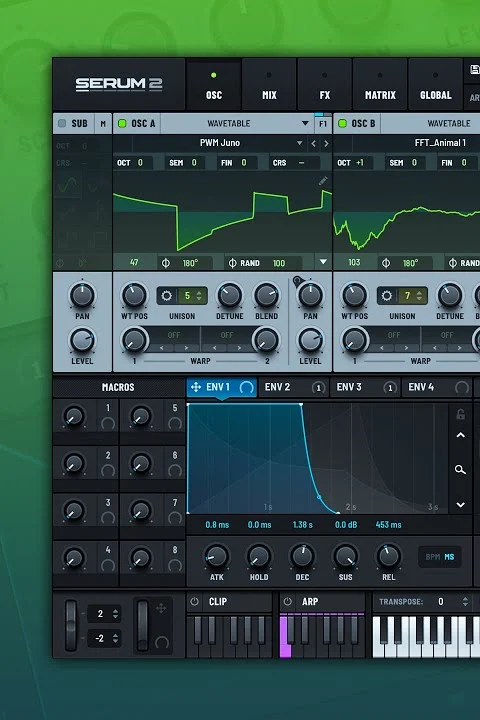Click the ENV 1 ATK knob
Image resolution: width=480 pixels, height=720 pixels.
(216, 557)
